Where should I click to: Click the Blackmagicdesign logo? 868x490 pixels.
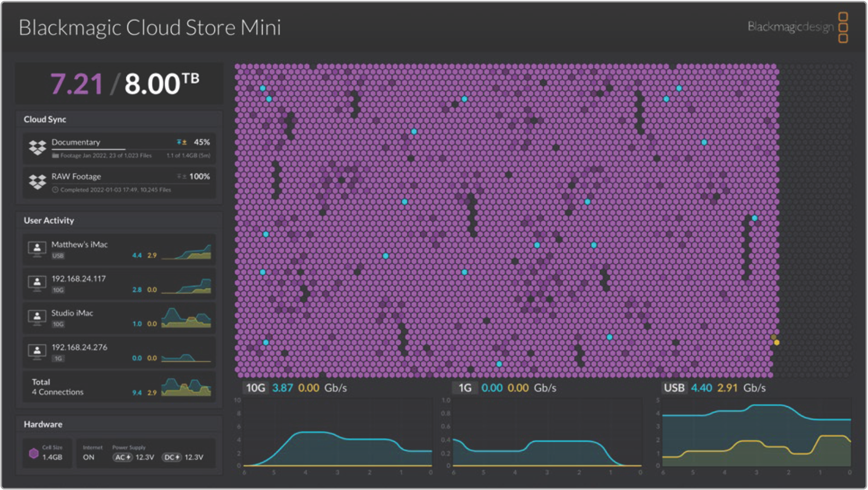(x=798, y=27)
